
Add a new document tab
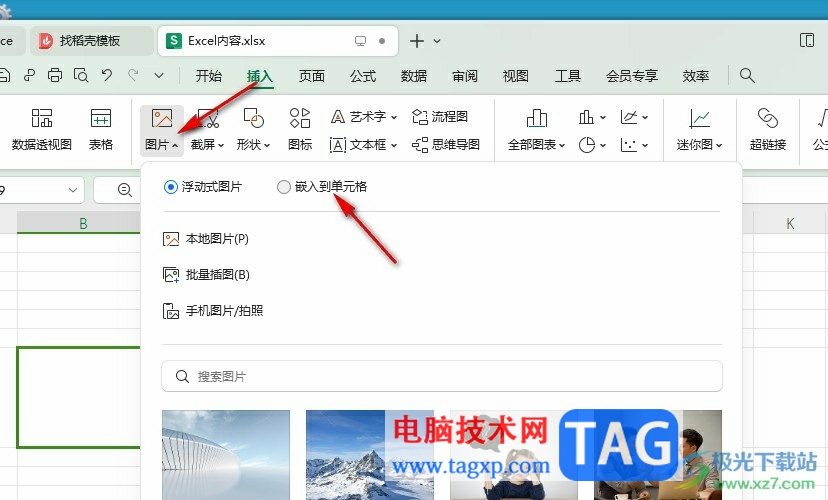point(417,41)
